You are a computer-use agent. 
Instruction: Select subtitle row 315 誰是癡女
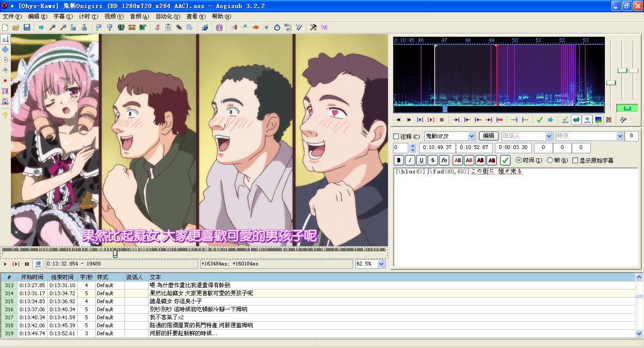coord(318,301)
